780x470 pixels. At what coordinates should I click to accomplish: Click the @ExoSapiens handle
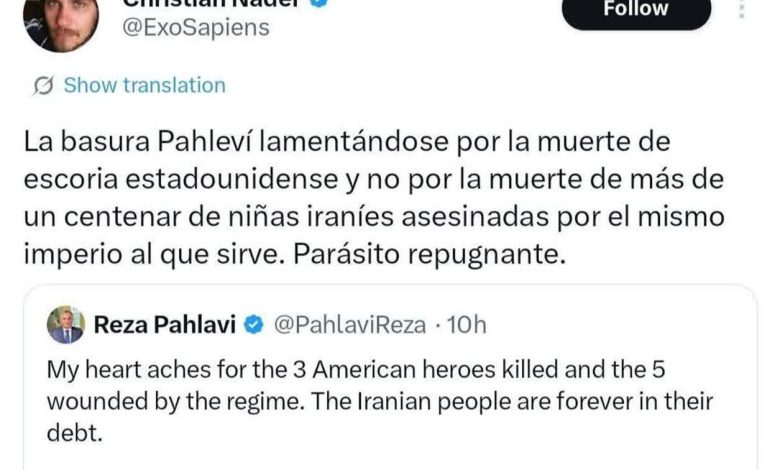[195, 27]
